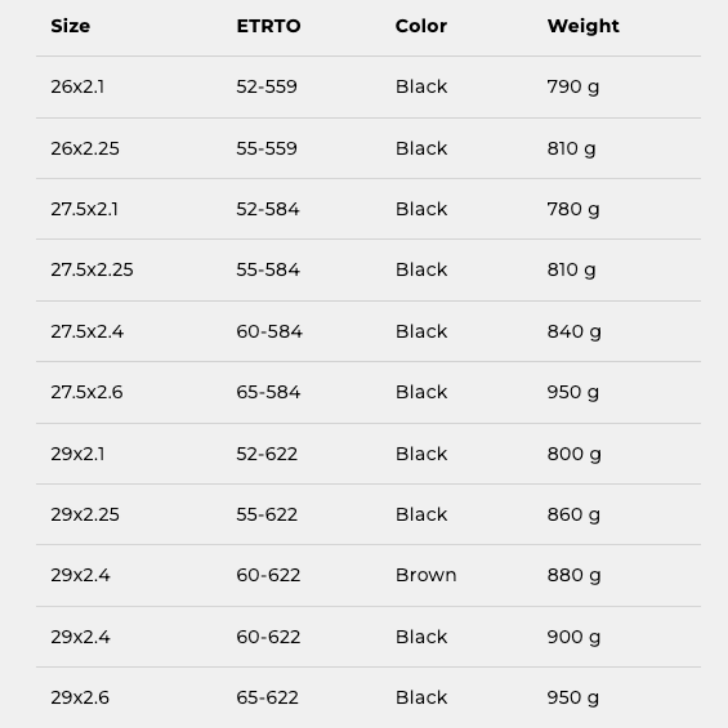The image size is (728, 728).
Task: Click the 55-622 ETRTO value
Action: pyautogui.click(x=267, y=515)
